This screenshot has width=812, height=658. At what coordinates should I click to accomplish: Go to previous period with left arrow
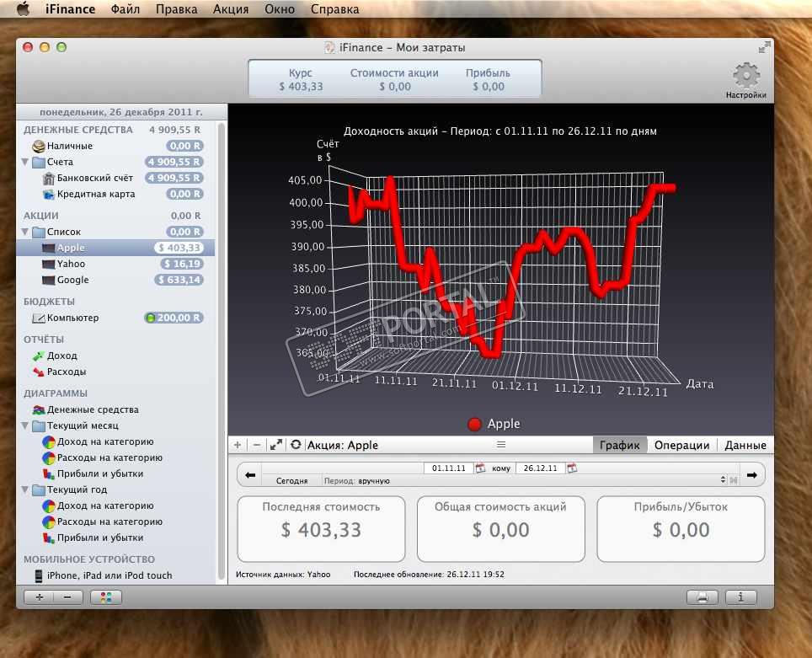[250, 475]
